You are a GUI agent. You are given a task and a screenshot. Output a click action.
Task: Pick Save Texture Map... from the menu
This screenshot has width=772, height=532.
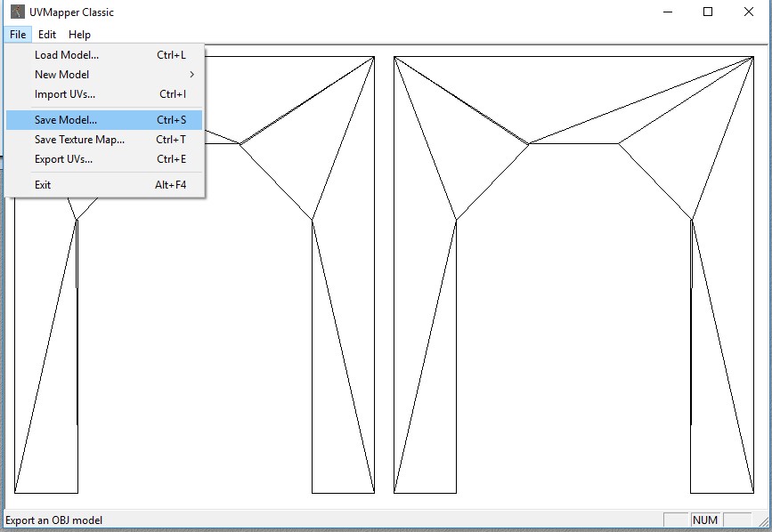point(79,140)
